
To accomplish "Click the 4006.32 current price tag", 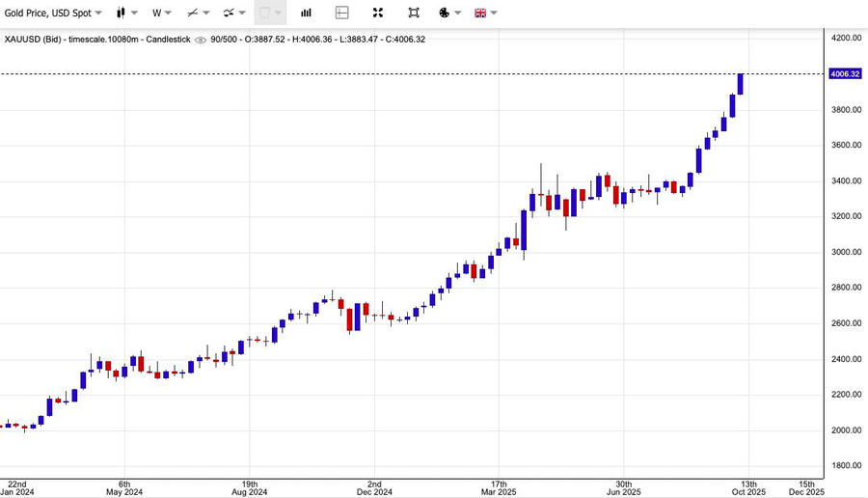I will coord(844,74).
